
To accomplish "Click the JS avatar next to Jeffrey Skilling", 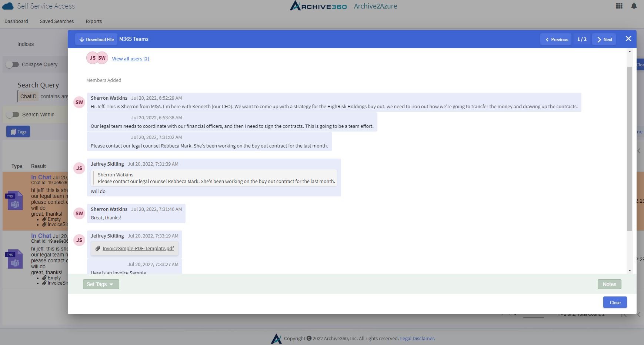I will 79,168.
